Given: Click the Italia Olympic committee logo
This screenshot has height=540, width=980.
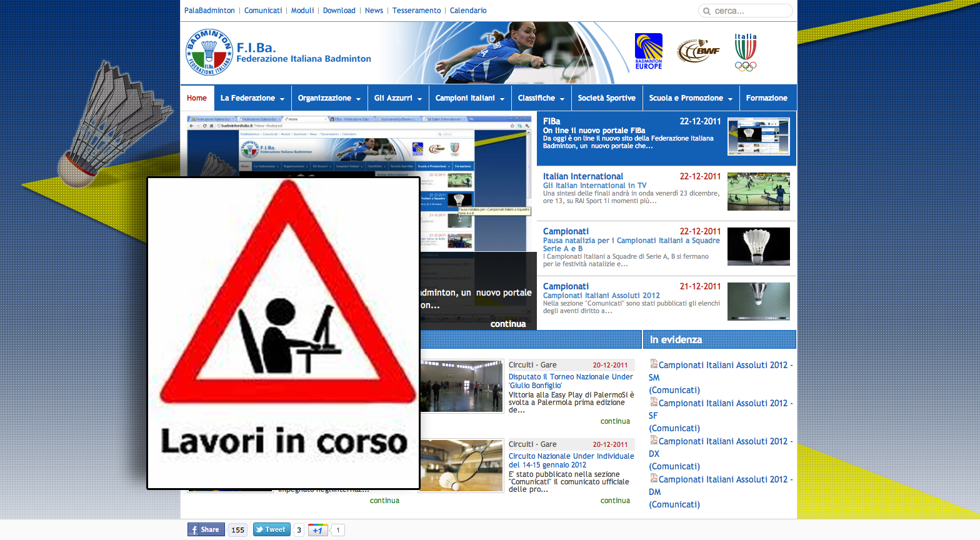Looking at the screenshot, I should click(746, 52).
